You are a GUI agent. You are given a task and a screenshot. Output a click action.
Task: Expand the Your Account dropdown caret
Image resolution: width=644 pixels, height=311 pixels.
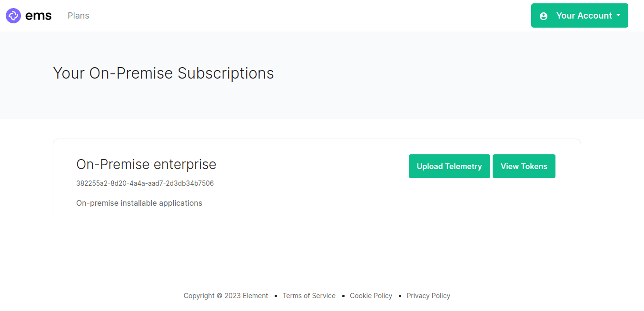coord(618,15)
